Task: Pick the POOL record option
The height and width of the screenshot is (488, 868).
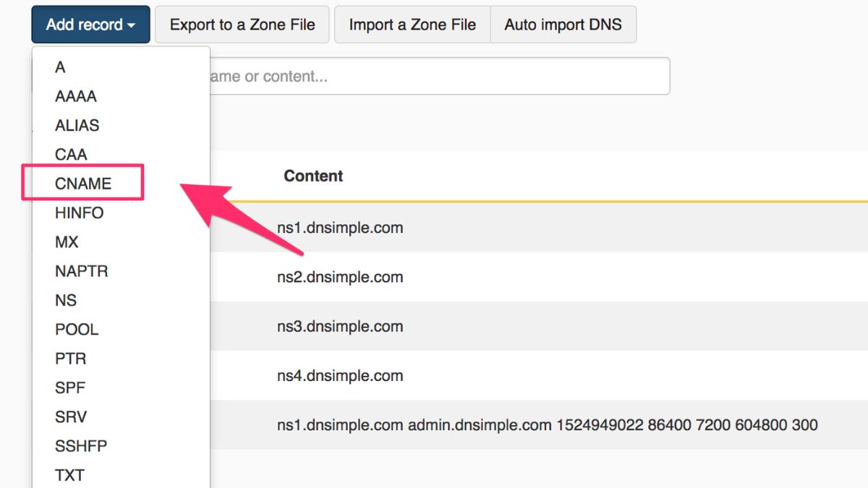Action: [x=76, y=330]
